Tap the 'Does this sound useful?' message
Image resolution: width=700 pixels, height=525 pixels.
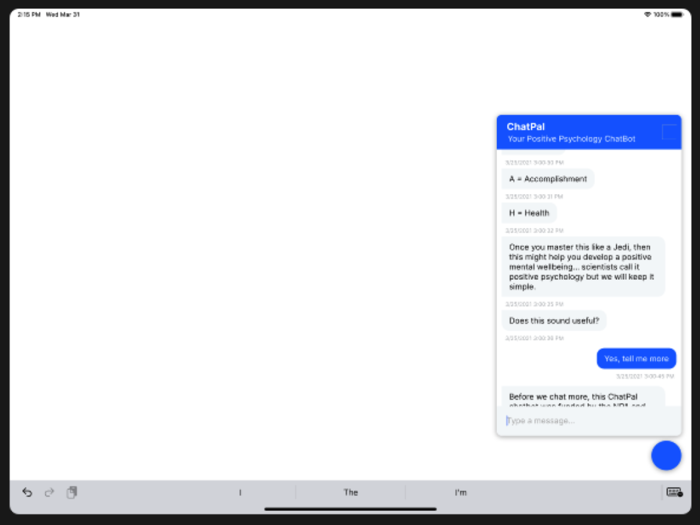pos(554,321)
